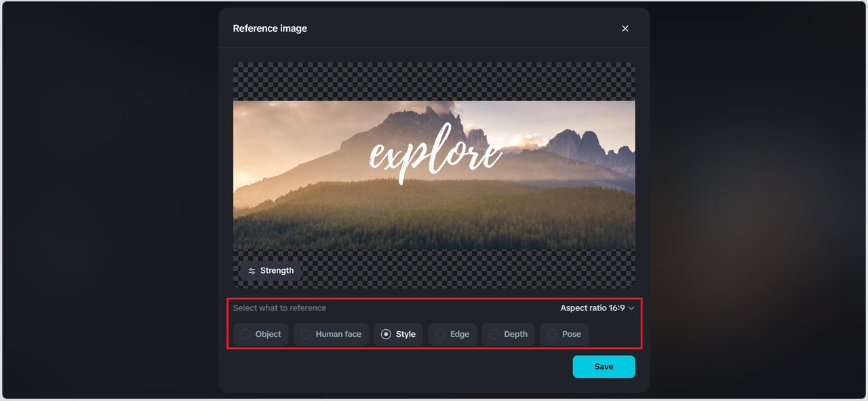This screenshot has height=401, width=868.
Task: Select the Human face reference option
Action: click(x=332, y=334)
